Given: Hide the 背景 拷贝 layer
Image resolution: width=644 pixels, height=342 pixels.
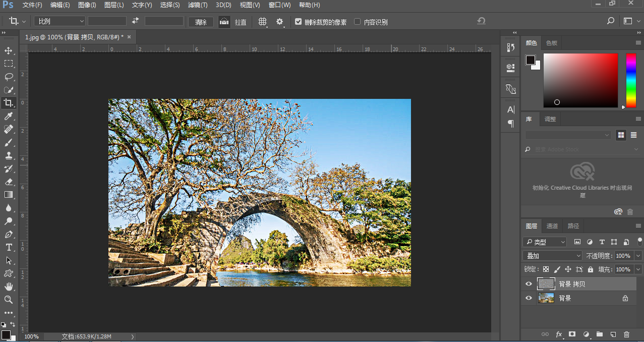Looking at the screenshot, I should point(529,284).
